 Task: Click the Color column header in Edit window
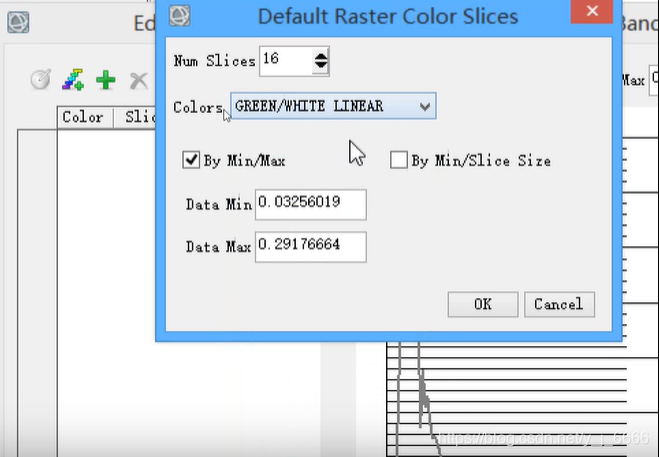[x=83, y=117]
